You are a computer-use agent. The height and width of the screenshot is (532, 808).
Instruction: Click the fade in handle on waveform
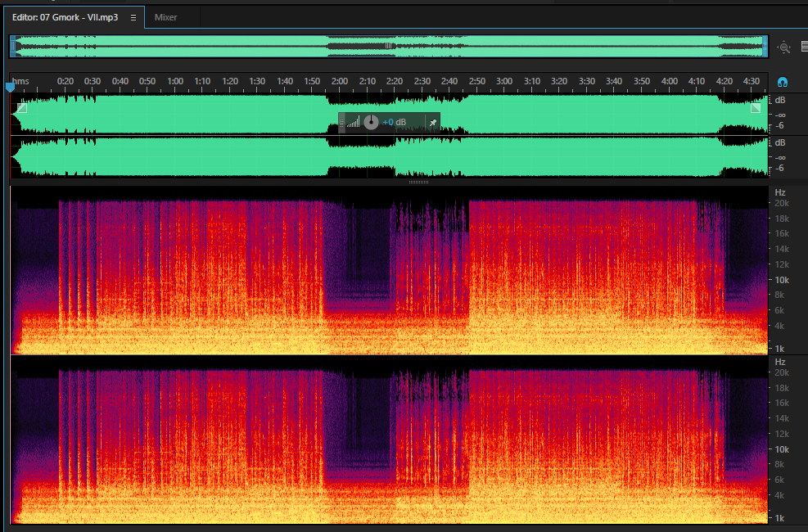pos(21,108)
